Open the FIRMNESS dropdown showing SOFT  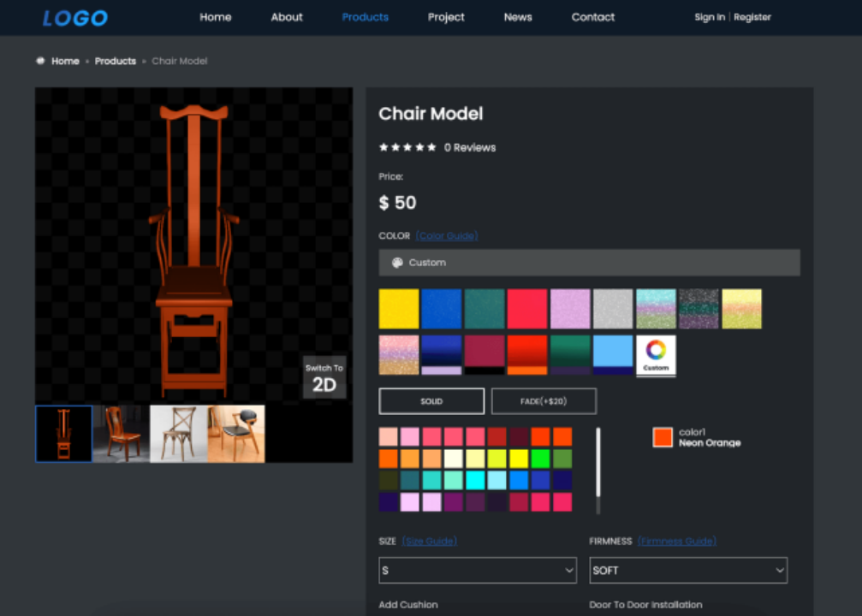pos(688,570)
